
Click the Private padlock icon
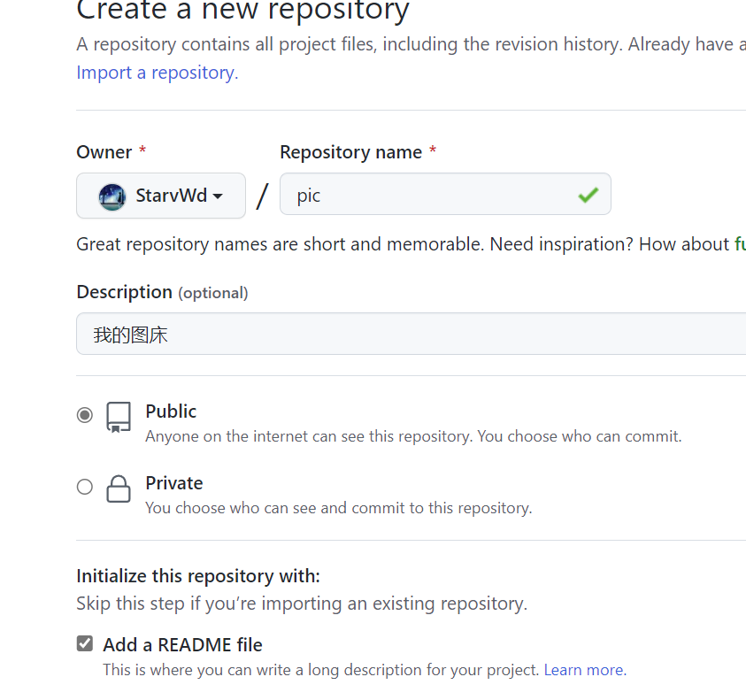coord(119,488)
